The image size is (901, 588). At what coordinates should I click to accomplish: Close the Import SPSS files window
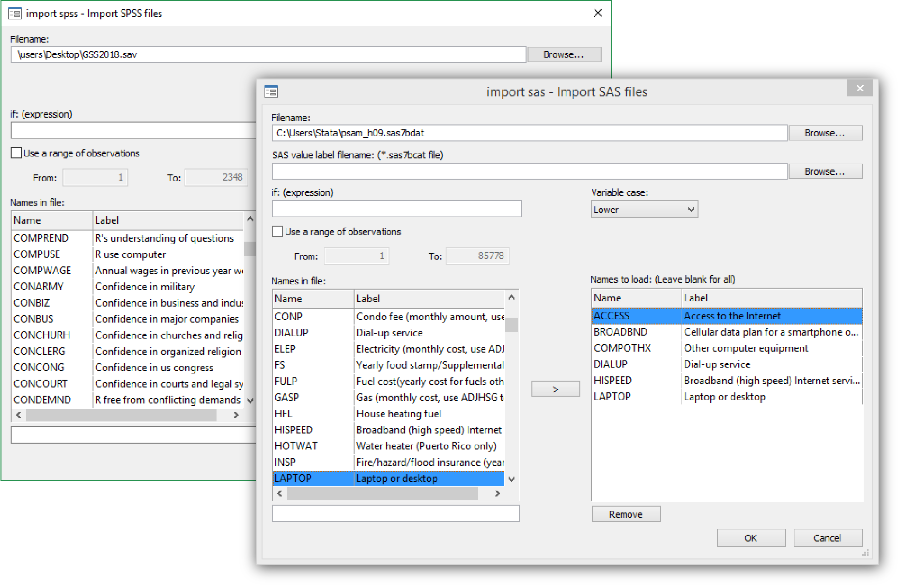[x=598, y=13]
